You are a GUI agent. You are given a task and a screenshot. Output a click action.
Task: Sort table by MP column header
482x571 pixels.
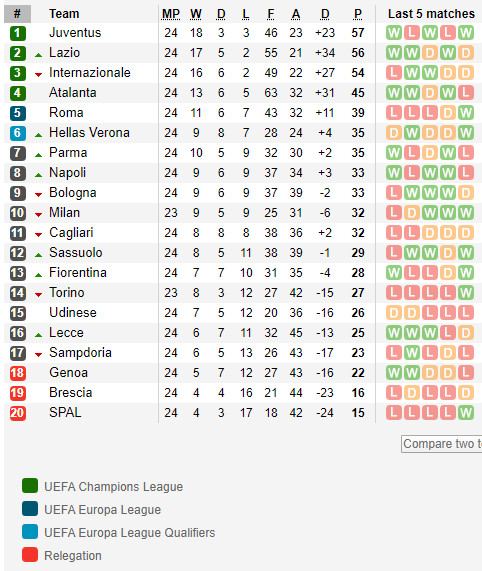click(171, 14)
